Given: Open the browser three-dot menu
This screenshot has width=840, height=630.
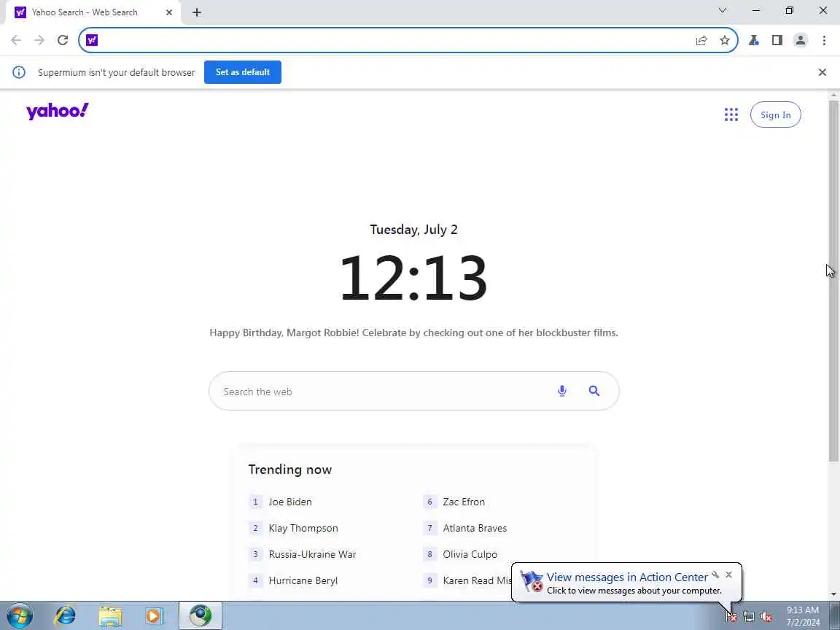Looking at the screenshot, I should pos(824,40).
